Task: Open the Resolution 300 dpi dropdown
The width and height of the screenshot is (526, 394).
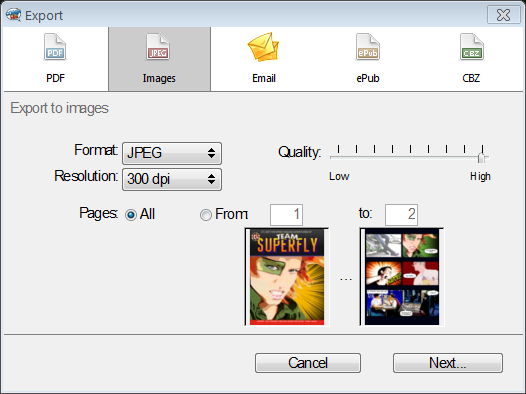Action: coord(172,179)
